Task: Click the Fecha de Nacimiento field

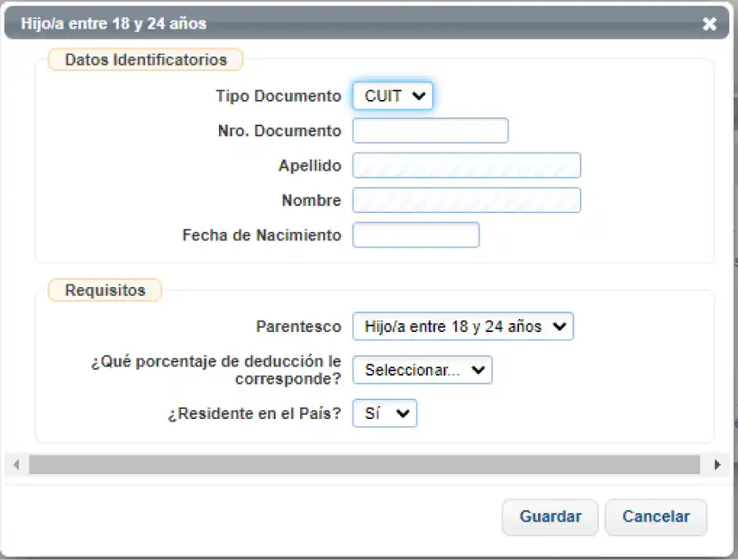Action: pyautogui.click(x=415, y=234)
